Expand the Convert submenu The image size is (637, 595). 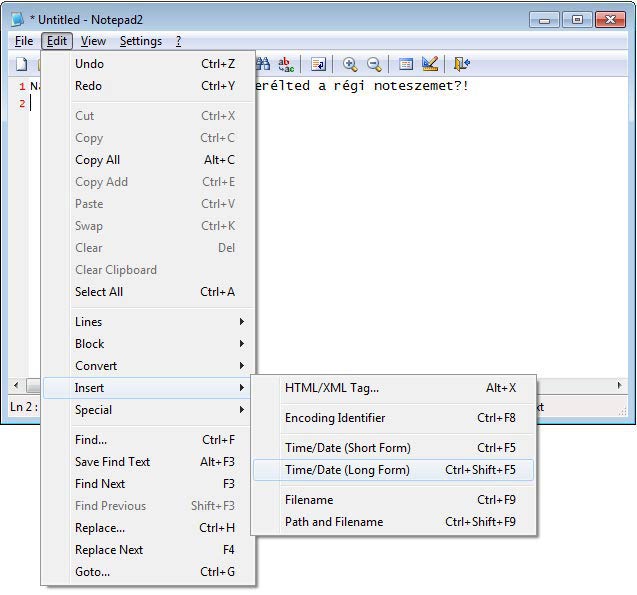tap(149, 366)
